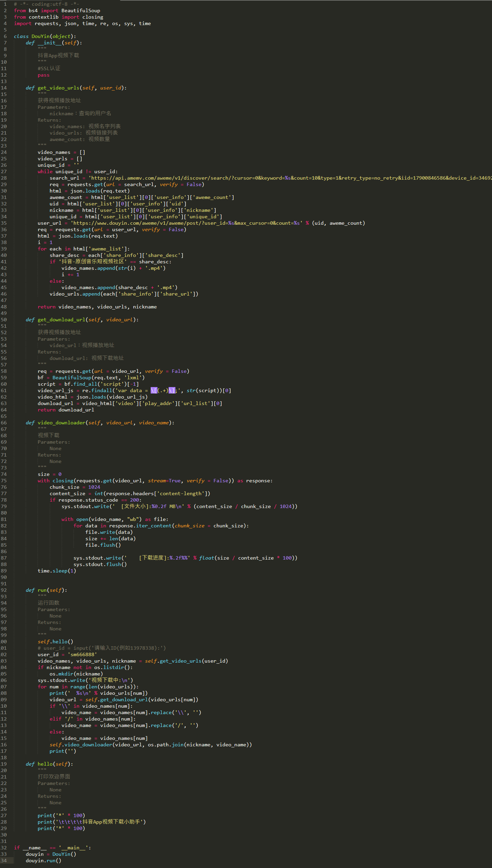Click the 'pass' keyword in __init__
The width and height of the screenshot is (492, 868).
pos(43,75)
